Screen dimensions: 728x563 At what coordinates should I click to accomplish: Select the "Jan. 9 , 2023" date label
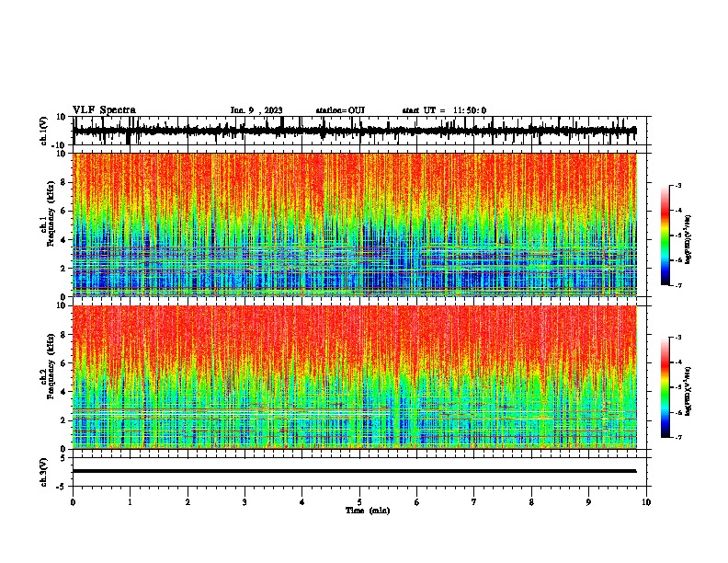256,110
